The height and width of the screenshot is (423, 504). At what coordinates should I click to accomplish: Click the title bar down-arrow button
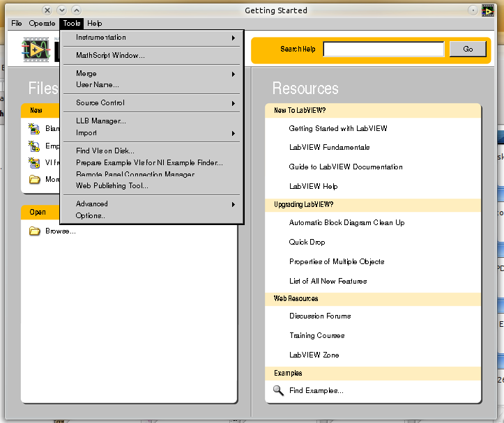pyautogui.click(x=62, y=10)
